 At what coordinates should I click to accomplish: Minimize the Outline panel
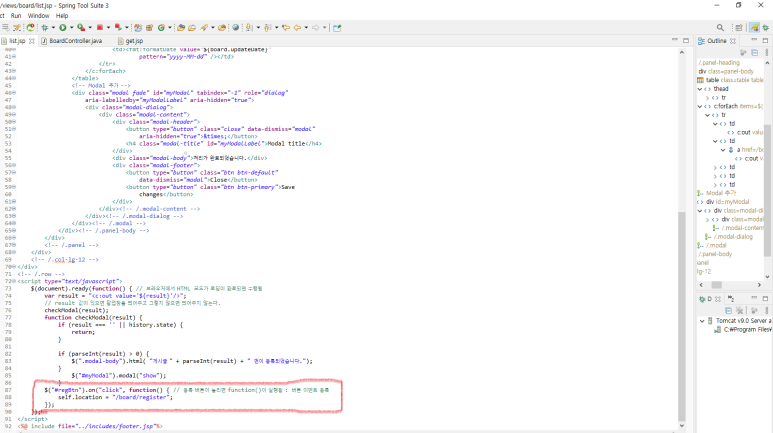(x=754, y=40)
